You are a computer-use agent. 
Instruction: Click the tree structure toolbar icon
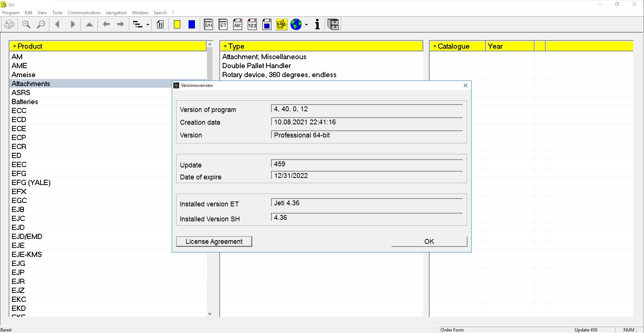click(x=138, y=25)
